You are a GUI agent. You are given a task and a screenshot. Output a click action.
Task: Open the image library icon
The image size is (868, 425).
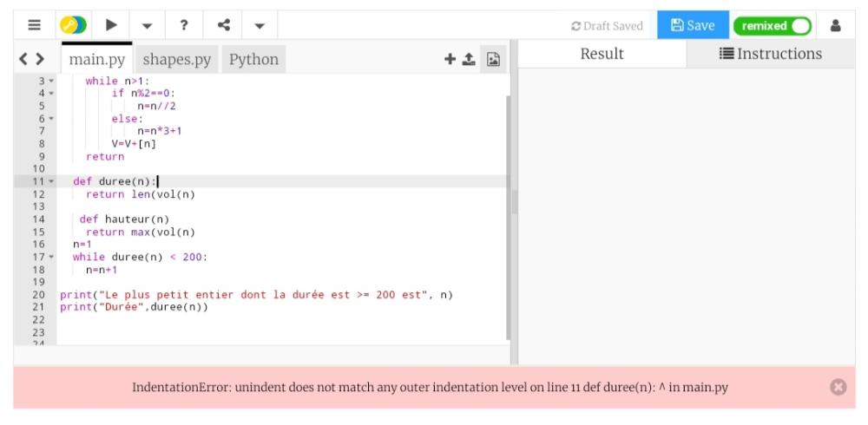click(493, 59)
